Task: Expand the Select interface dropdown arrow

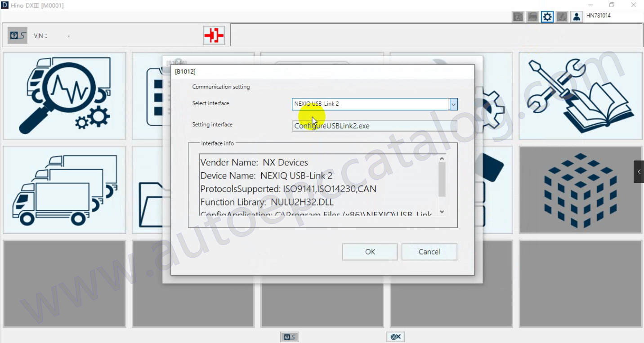Action: (453, 104)
